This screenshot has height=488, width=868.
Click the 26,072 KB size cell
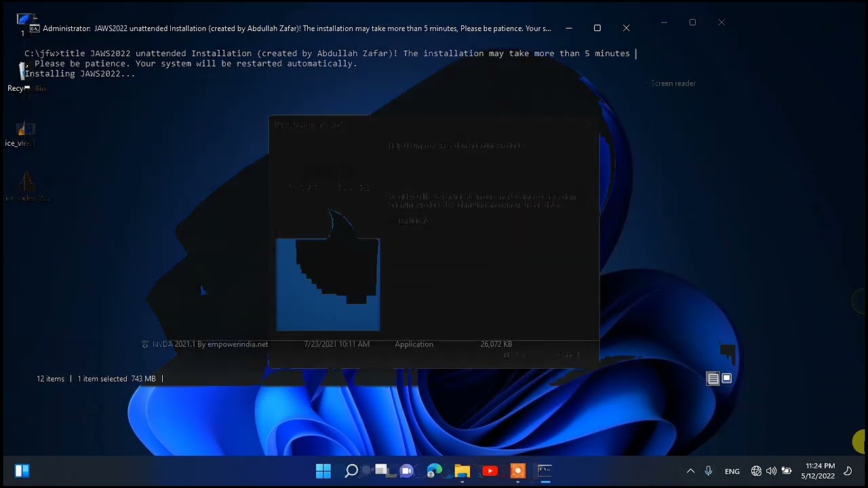click(496, 344)
